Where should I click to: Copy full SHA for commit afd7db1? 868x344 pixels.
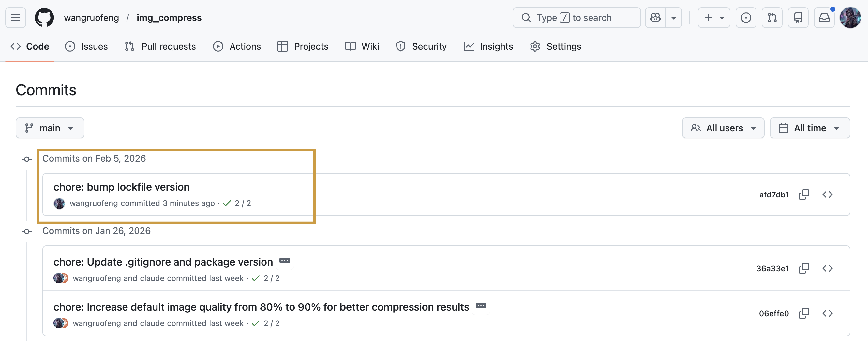(804, 195)
